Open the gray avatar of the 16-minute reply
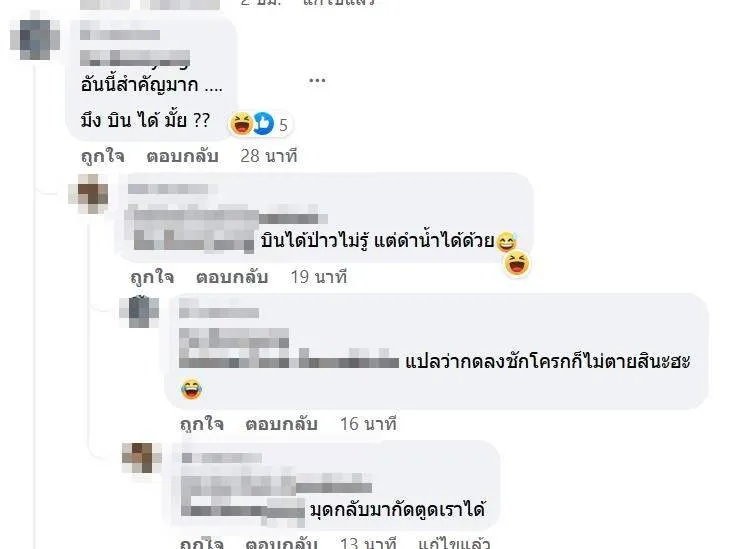This screenshot has width=750, height=549. pos(139,312)
